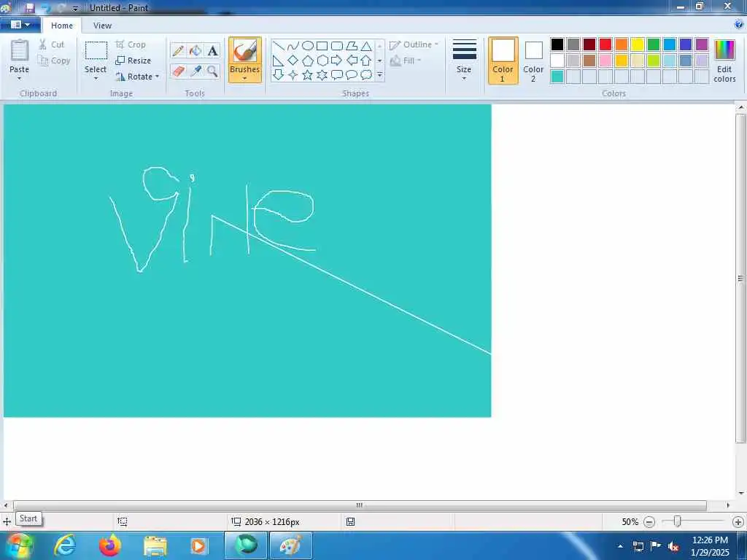Choose the Six-point star shape
This screenshot has height=560, width=747.
pyautogui.click(x=322, y=75)
